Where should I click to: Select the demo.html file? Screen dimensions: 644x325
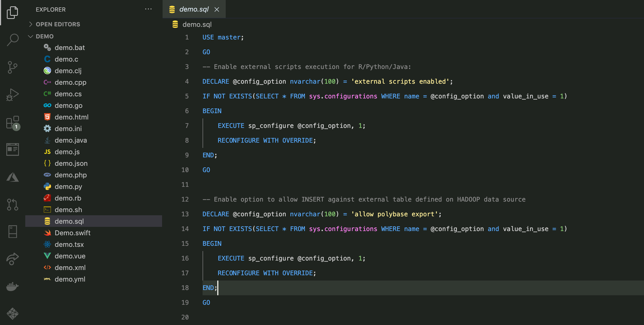[x=72, y=117]
